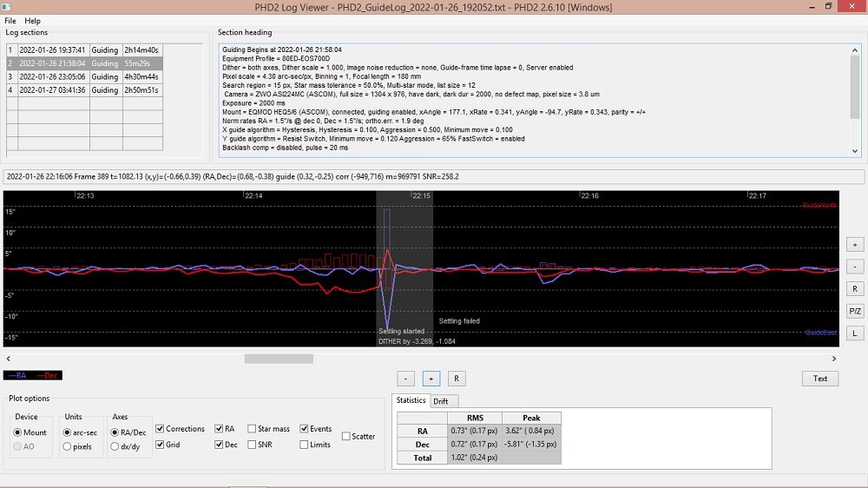This screenshot has height=488, width=868.
Task: Select log section row 4 at 03:41:36
Action: click(x=85, y=89)
